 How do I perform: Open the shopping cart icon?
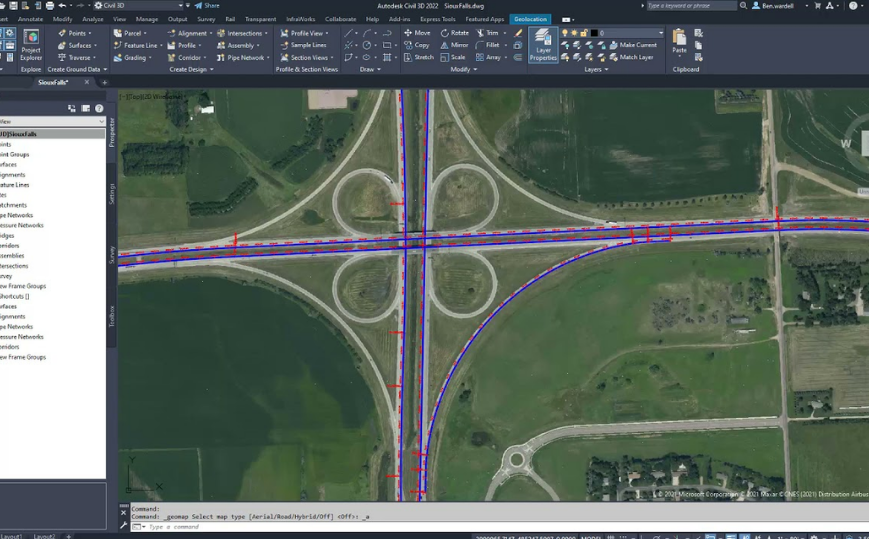[818, 6]
